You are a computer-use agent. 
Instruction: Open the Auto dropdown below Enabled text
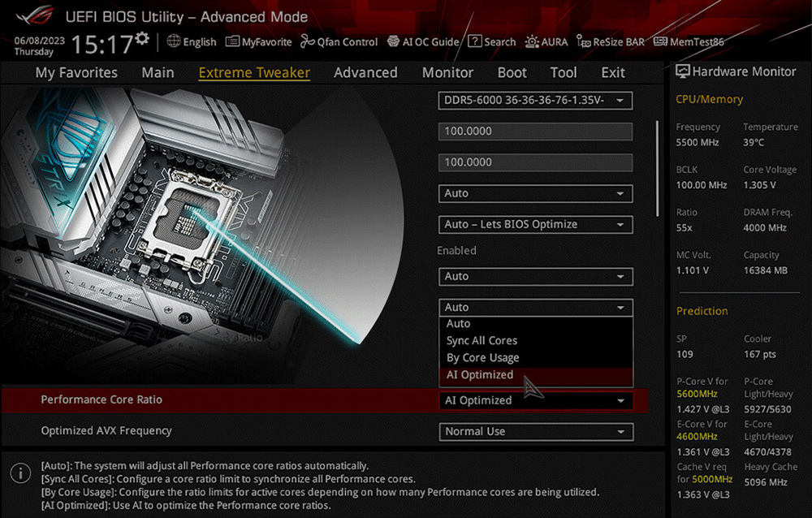(535, 277)
